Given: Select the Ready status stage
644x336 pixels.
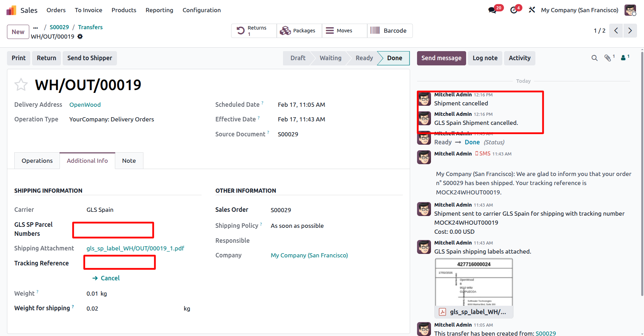Looking at the screenshot, I should tap(364, 58).
